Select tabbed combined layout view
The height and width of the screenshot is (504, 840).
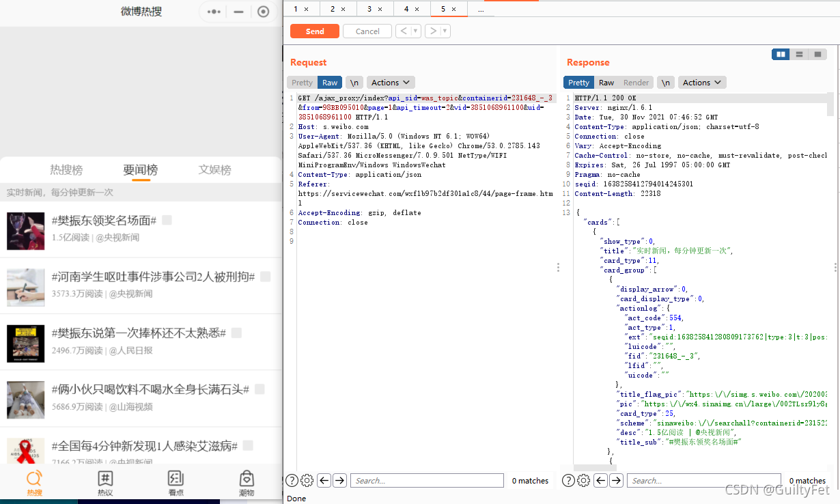click(x=817, y=54)
